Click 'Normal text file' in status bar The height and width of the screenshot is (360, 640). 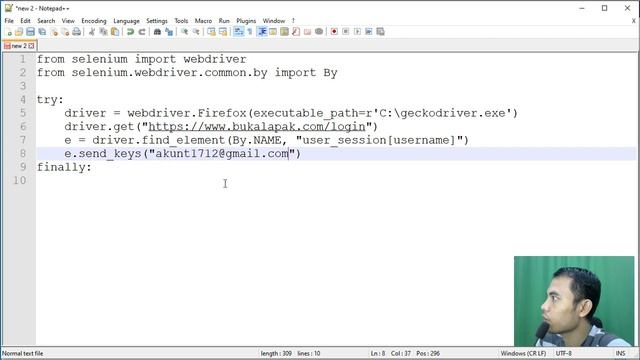[x=22, y=353]
